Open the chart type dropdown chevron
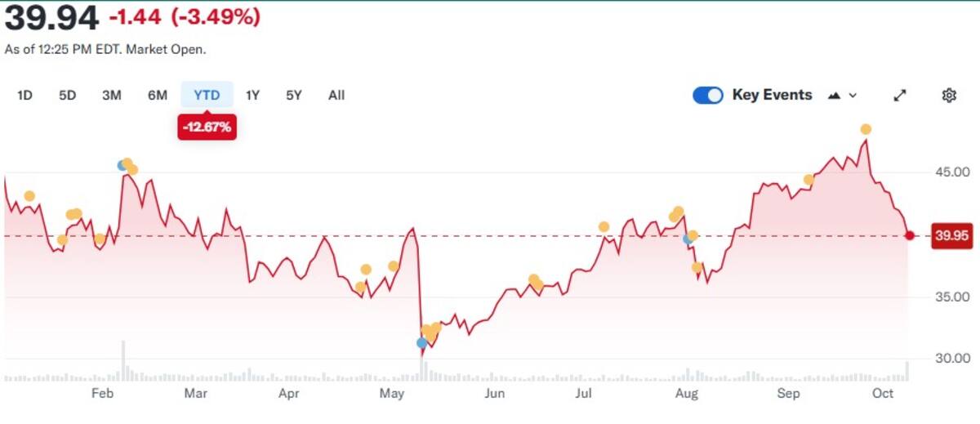The width and height of the screenshot is (980, 424). point(853,96)
